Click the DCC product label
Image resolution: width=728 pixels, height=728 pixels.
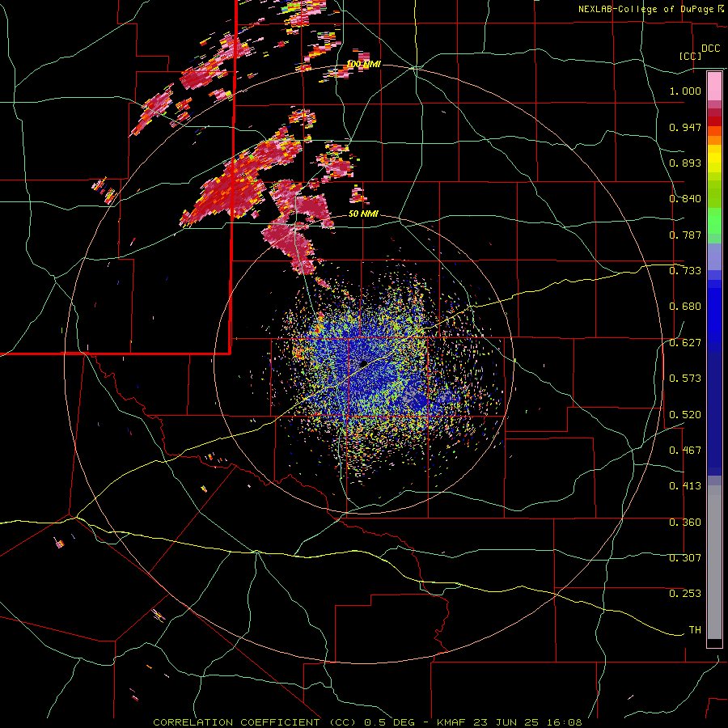710,49
